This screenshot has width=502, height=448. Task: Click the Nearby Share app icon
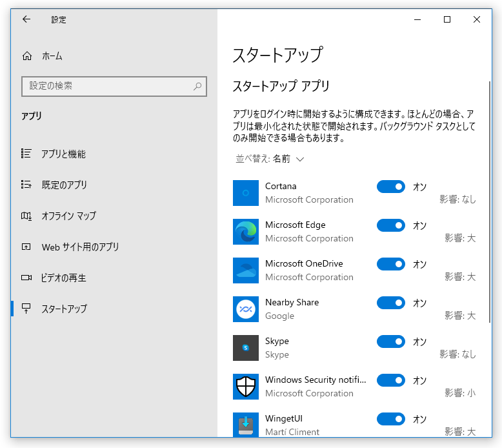tap(246, 309)
